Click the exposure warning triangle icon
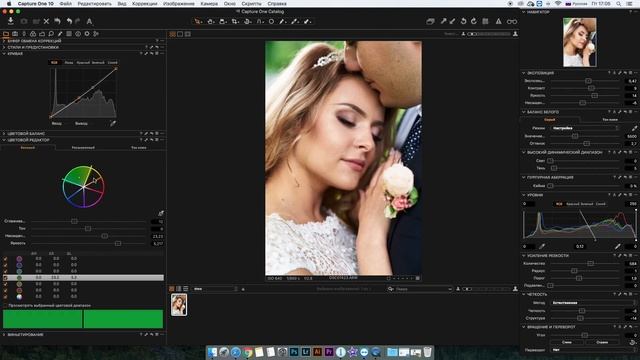 499,22
